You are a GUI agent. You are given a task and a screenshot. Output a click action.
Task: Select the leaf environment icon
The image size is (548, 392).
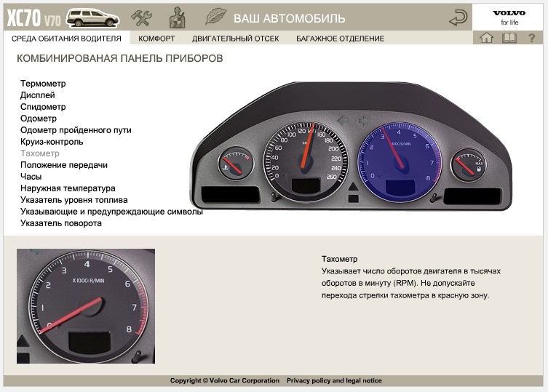[215, 17]
